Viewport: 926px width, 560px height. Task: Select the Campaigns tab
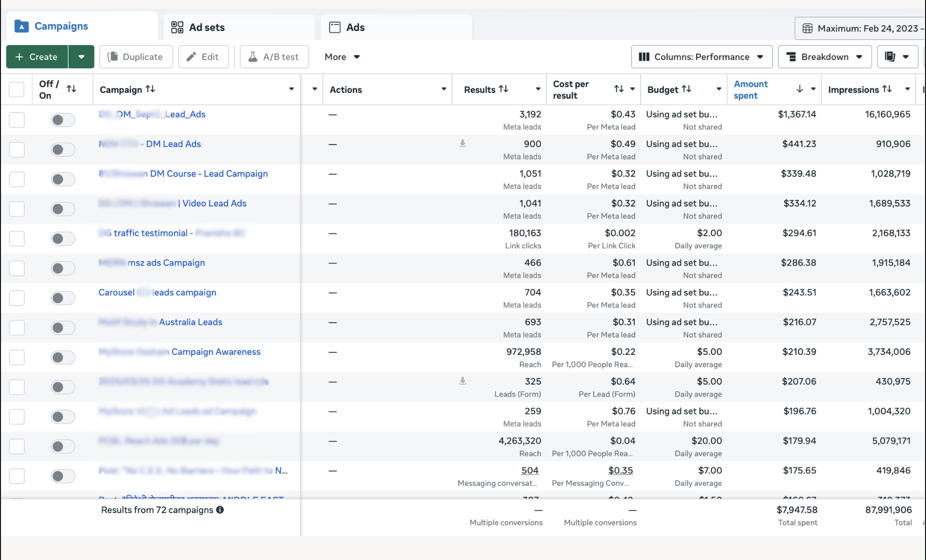coord(82,26)
